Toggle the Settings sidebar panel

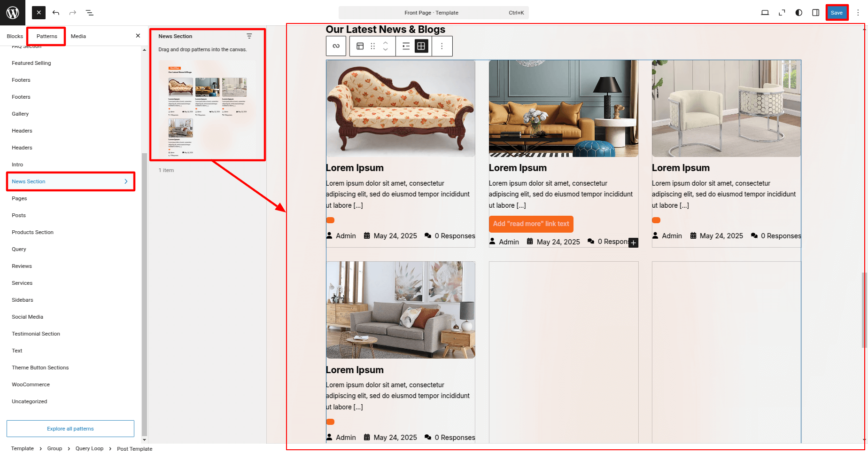point(816,13)
